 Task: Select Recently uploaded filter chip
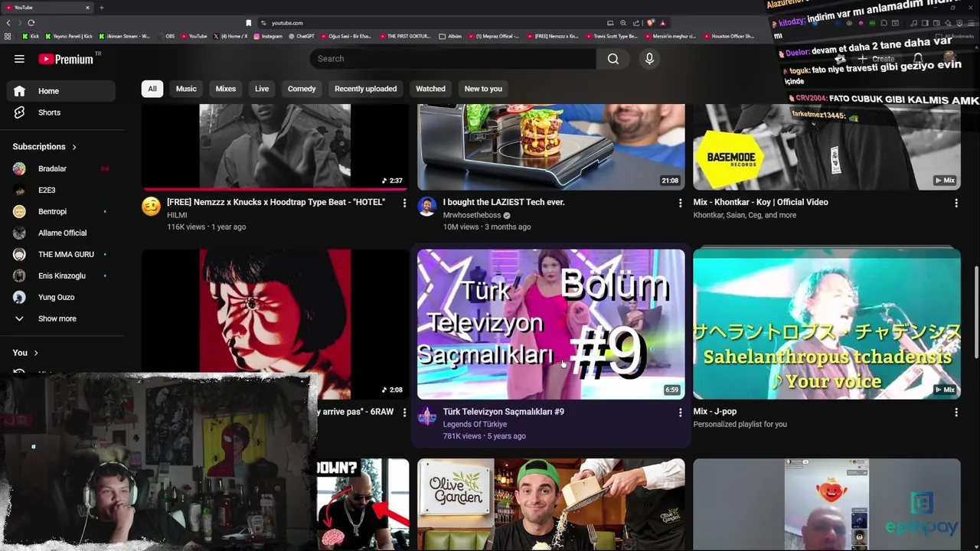pos(366,89)
